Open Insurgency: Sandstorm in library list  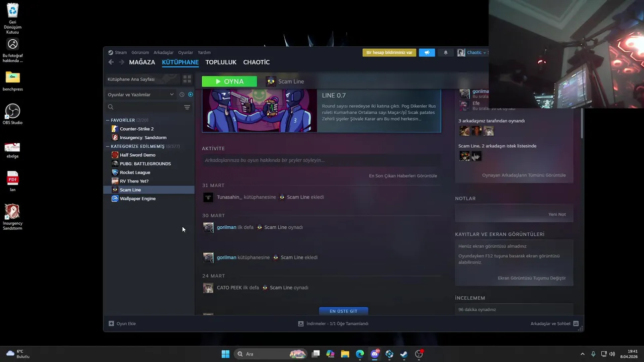[143, 137]
